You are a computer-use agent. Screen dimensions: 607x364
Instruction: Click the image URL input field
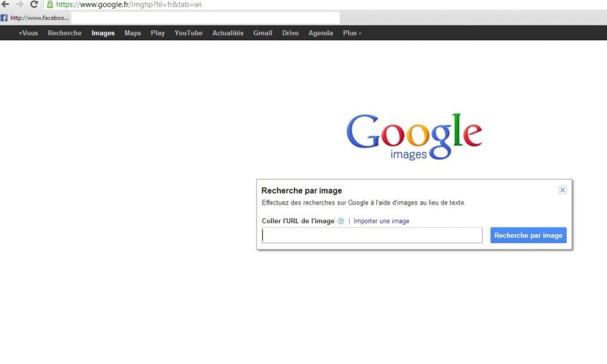[x=371, y=235]
